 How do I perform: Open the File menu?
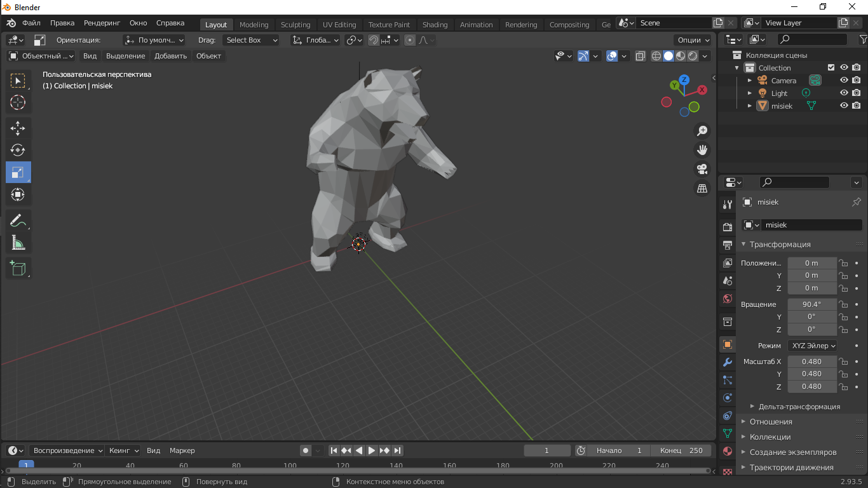point(31,23)
